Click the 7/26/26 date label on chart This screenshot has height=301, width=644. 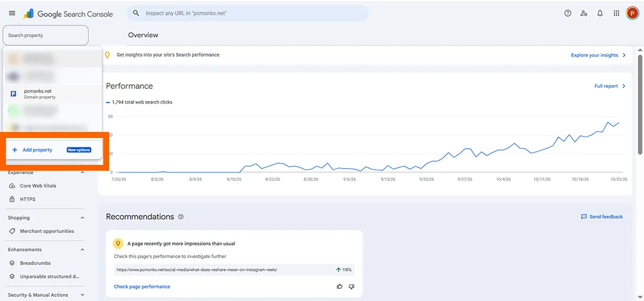(x=118, y=179)
